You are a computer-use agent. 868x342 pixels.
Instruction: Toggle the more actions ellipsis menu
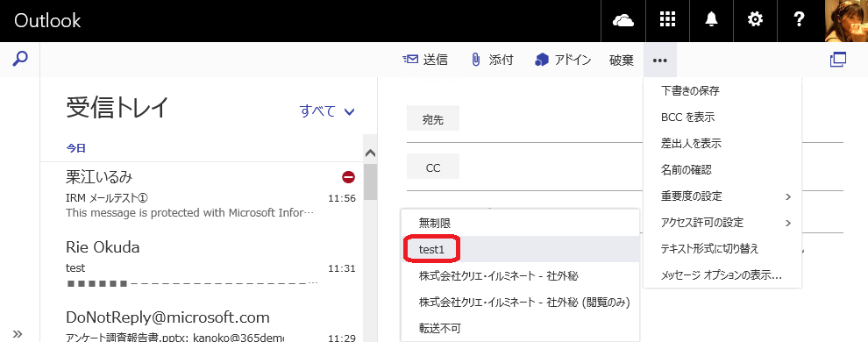[x=660, y=61]
